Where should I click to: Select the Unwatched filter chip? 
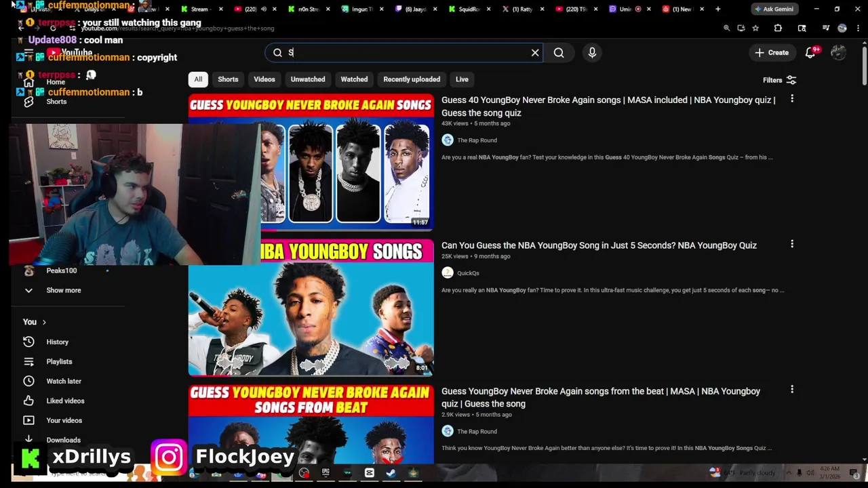pos(308,79)
